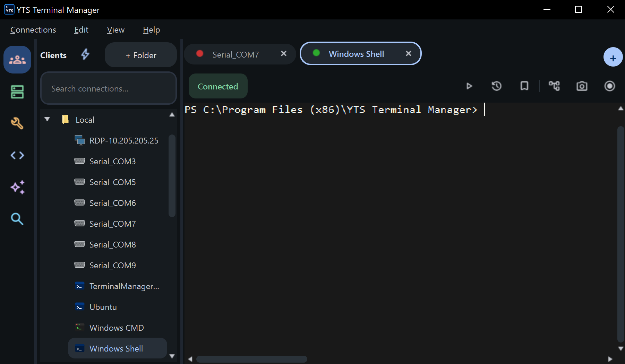Image resolution: width=625 pixels, height=364 pixels.
Task: Open the Connections menu
Action: [x=33, y=30]
